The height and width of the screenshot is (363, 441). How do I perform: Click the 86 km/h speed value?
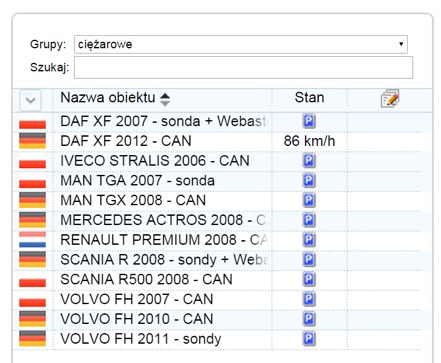tap(309, 141)
